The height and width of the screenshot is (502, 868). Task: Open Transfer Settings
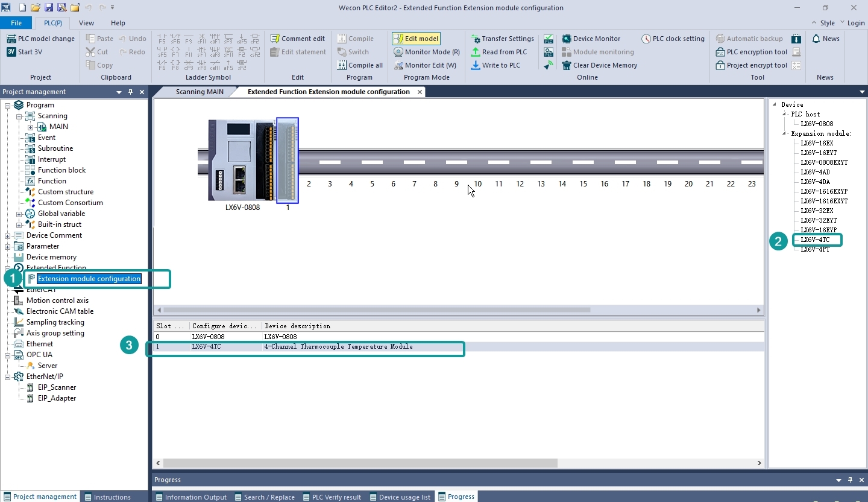(502, 39)
